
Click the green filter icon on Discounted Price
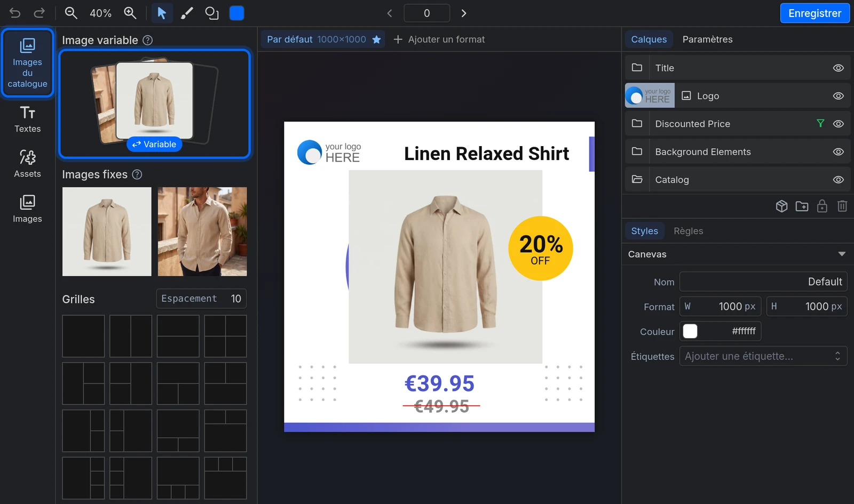point(820,124)
